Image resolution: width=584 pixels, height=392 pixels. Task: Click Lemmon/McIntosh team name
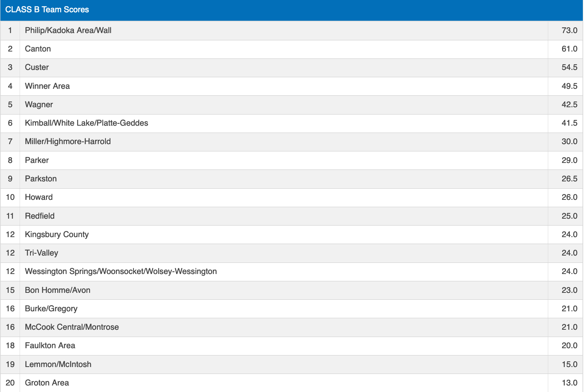point(58,364)
